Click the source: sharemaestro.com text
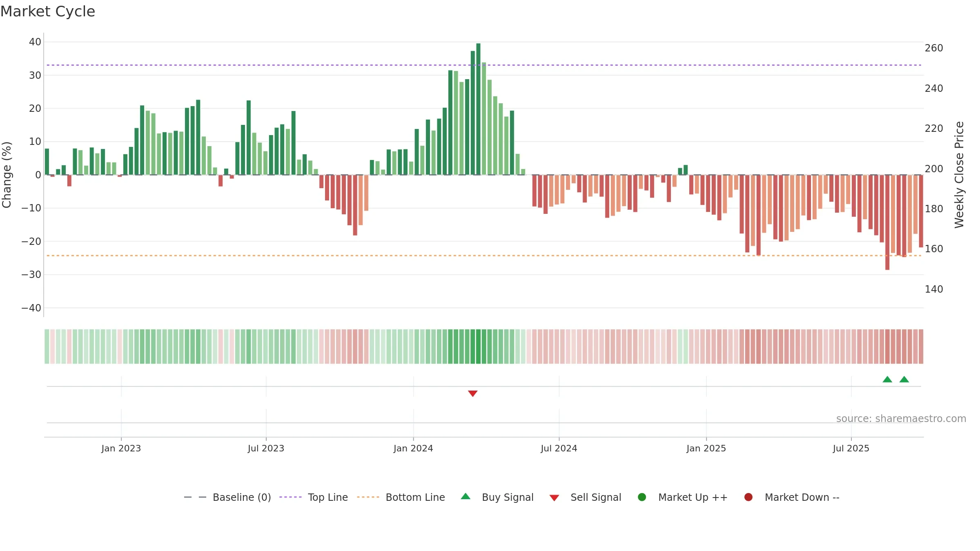980x551 pixels. [x=901, y=419]
